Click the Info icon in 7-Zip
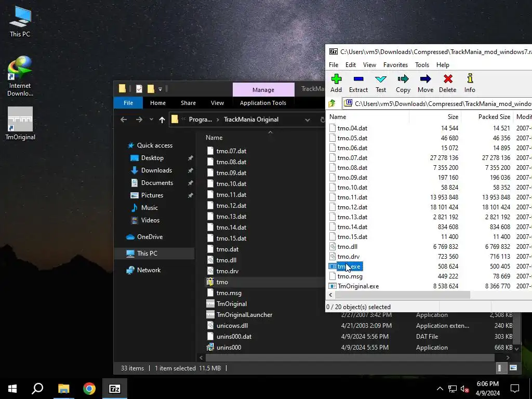Viewport: 532px width, 399px height. click(x=470, y=78)
